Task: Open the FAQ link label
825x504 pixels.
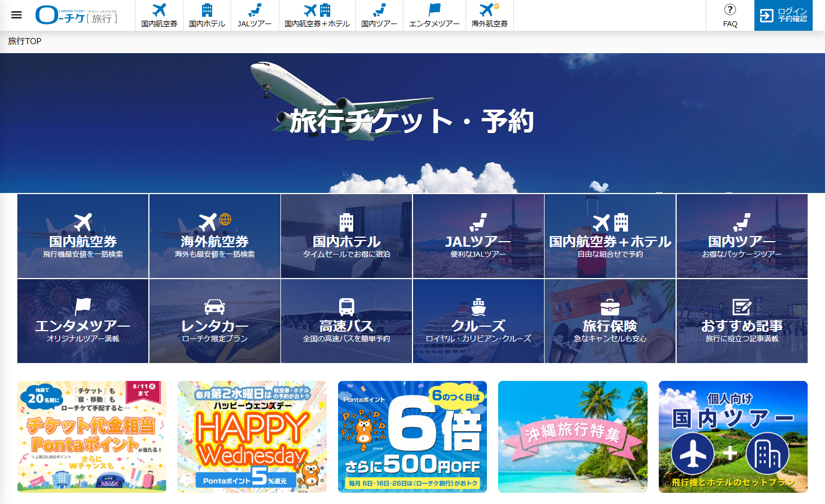Action: (730, 24)
